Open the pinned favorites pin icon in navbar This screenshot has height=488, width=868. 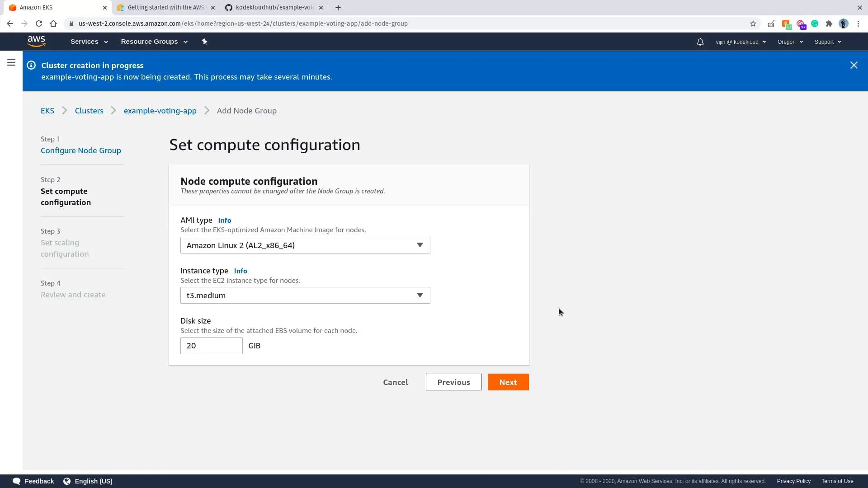(204, 41)
